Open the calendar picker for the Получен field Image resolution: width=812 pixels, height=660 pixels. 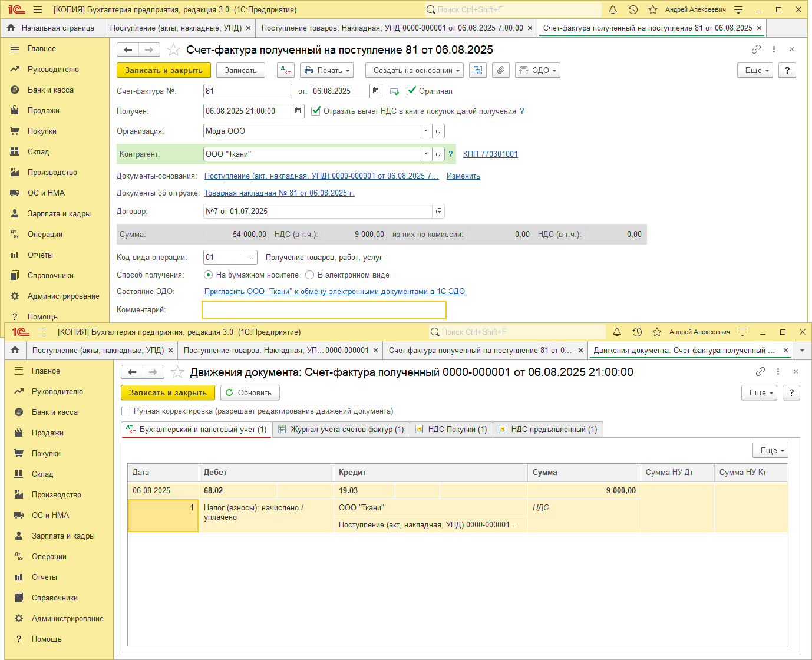pyautogui.click(x=298, y=111)
